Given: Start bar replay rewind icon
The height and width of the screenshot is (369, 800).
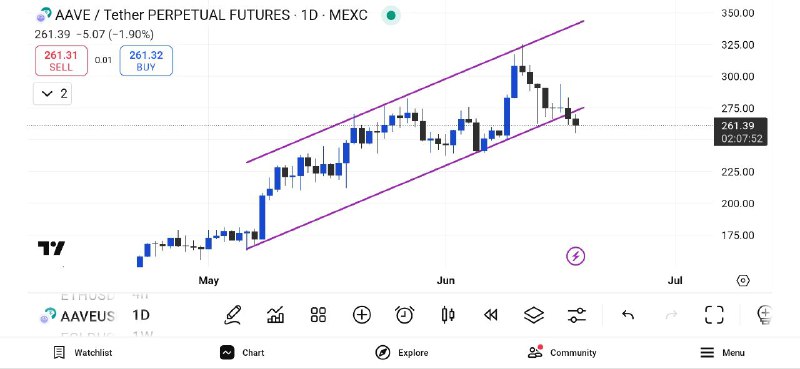Looking at the screenshot, I should 491,315.
